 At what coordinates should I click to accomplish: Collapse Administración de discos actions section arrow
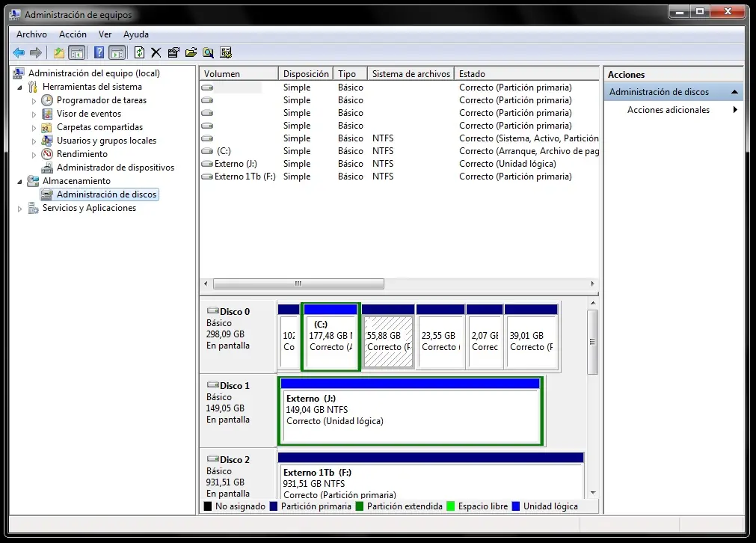[734, 92]
